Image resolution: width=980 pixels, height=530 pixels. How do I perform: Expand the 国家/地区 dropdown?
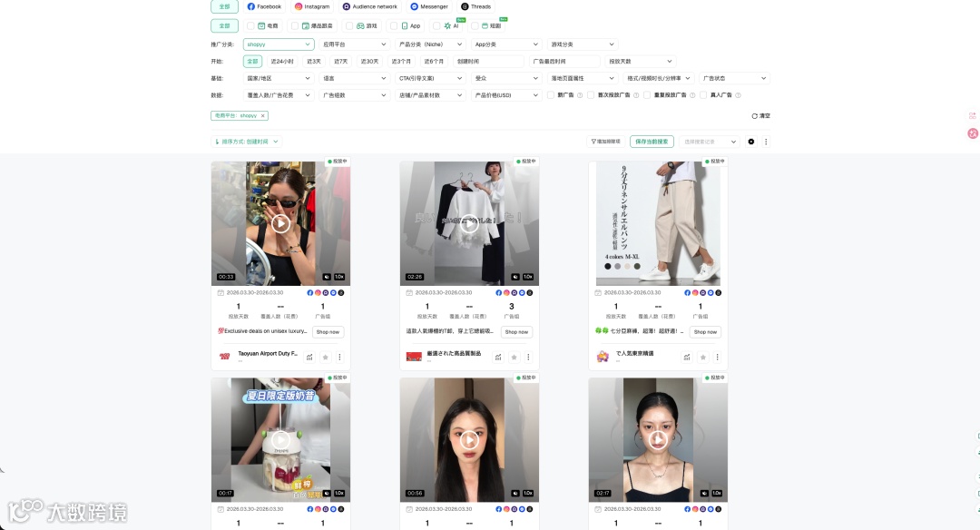[x=279, y=78]
